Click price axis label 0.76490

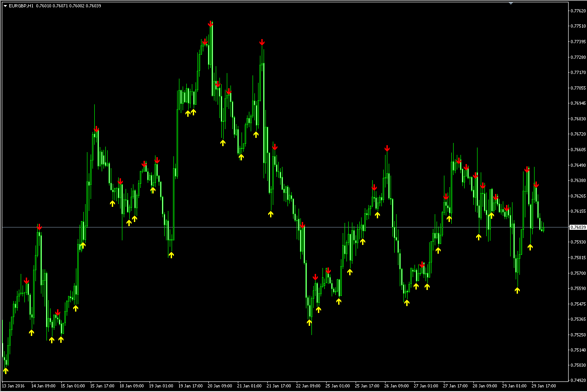578,165
